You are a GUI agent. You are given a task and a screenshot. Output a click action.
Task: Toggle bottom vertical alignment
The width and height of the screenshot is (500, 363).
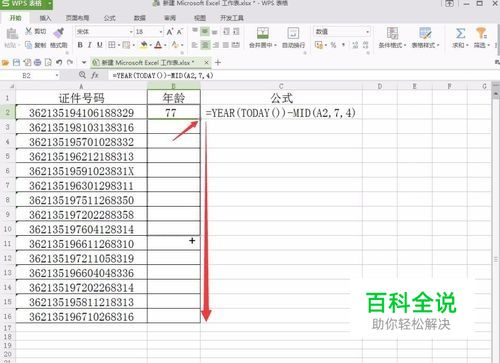click(215, 32)
